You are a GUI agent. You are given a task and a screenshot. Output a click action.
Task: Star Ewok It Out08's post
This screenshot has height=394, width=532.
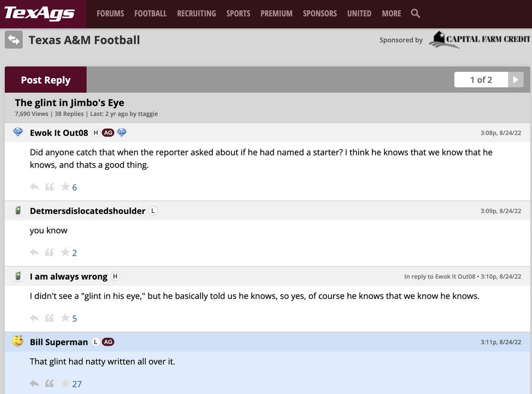(x=65, y=187)
